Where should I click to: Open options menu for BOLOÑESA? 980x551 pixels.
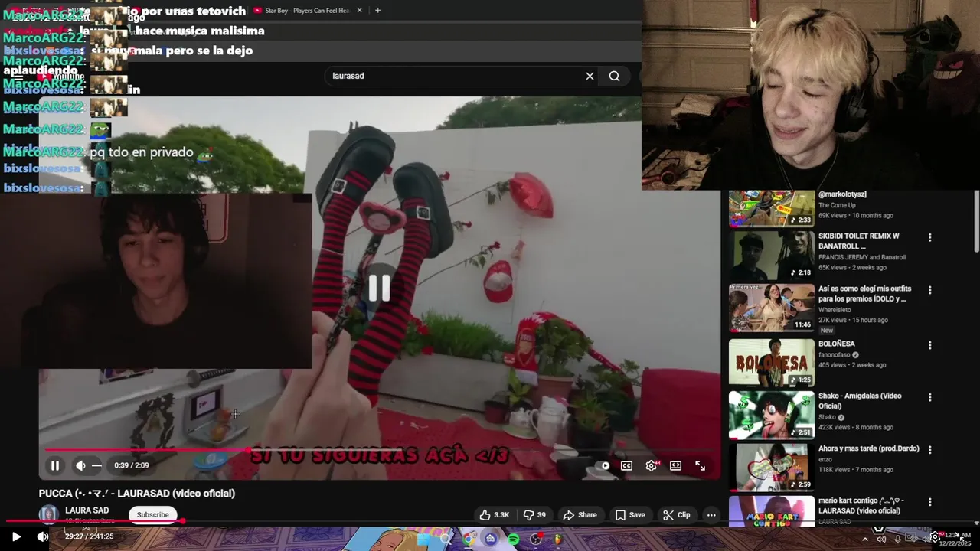929,346
